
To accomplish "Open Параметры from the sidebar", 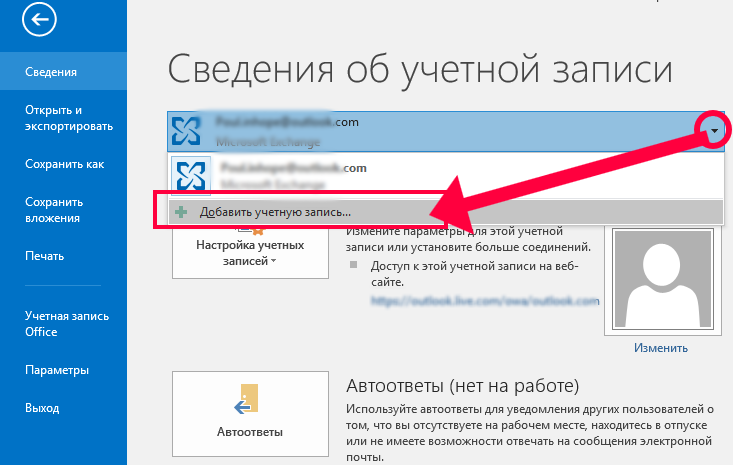I will [57, 370].
